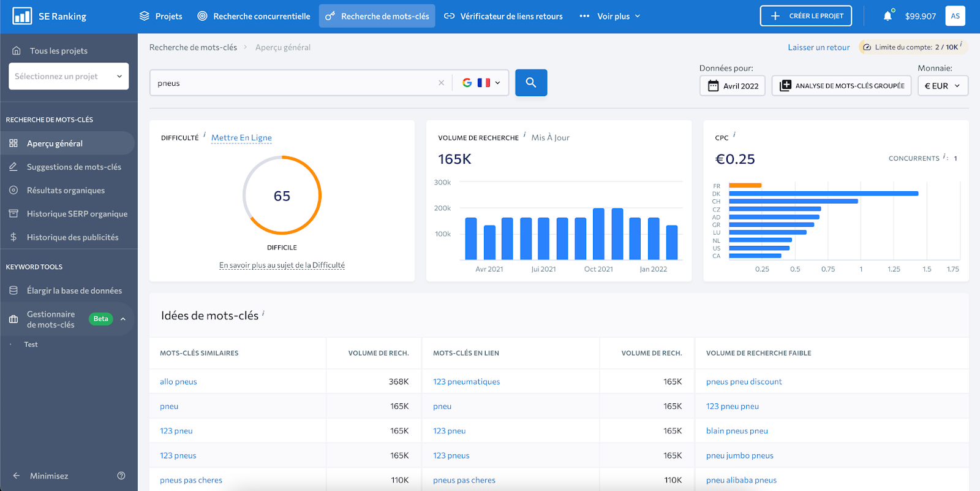Collapse the Gestionnaire de mots-clés section chevron
Viewport: 980px width, 491px height.
pyautogui.click(x=123, y=319)
